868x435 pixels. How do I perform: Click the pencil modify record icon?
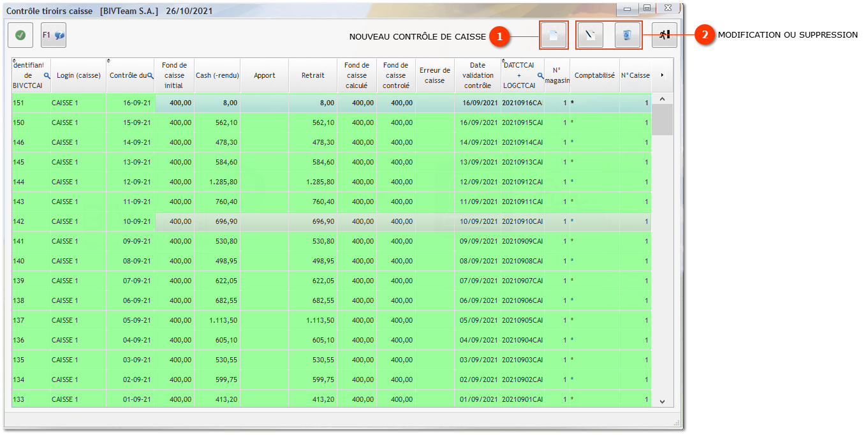click(591, 36)
